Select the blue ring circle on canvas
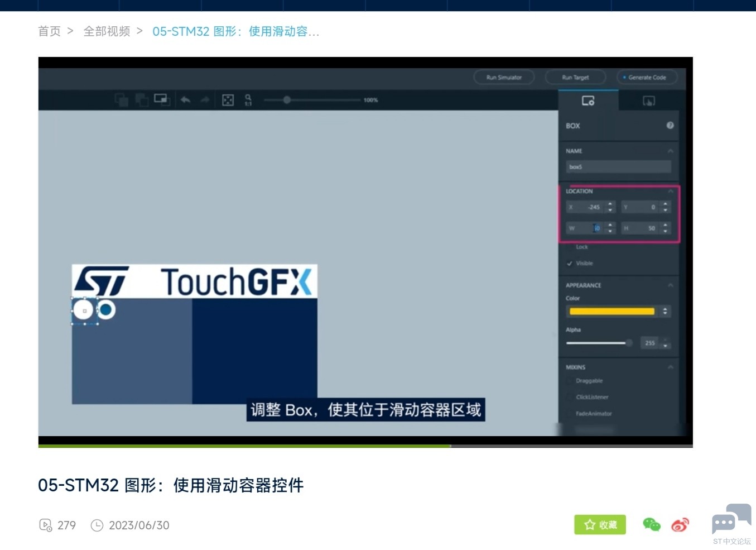Viewport: 756px width, 550px height. [x=105, y=309]
